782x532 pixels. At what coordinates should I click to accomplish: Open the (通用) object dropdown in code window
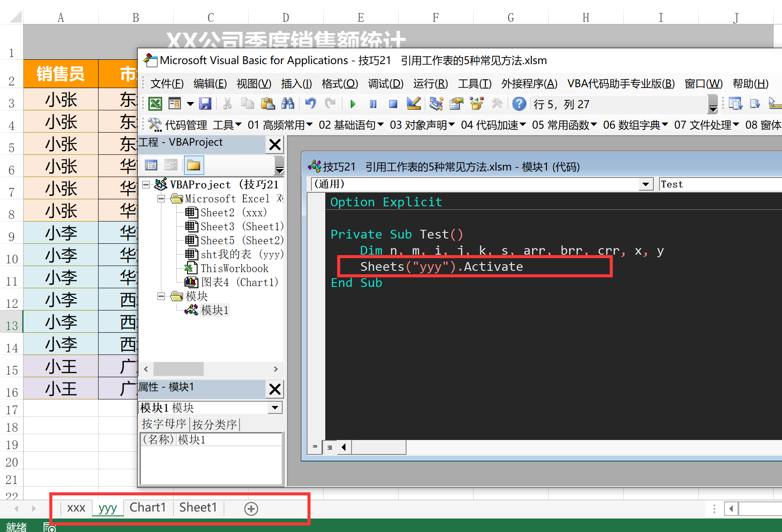coord(645,184)
